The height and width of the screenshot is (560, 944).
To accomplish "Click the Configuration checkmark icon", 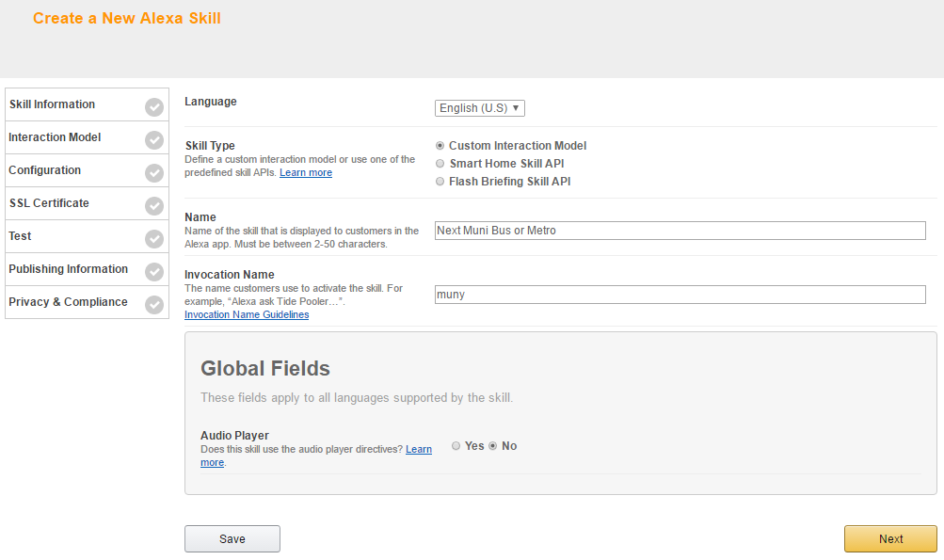I will coord(154,173).
